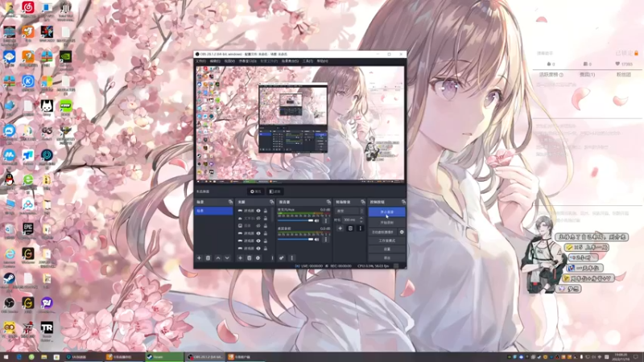Open Sources dock toolbar three-dot menu

272,258
